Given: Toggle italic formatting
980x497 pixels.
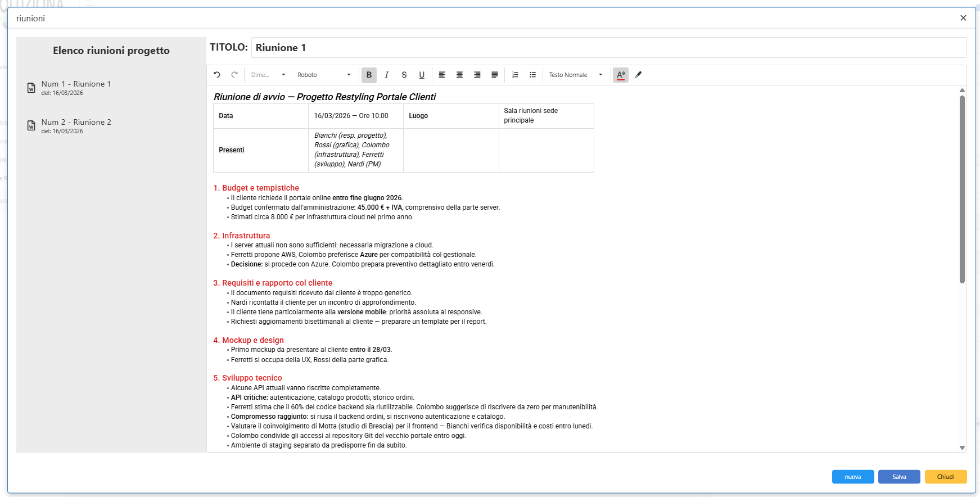Looking at the screenshot, I should 386,75.
